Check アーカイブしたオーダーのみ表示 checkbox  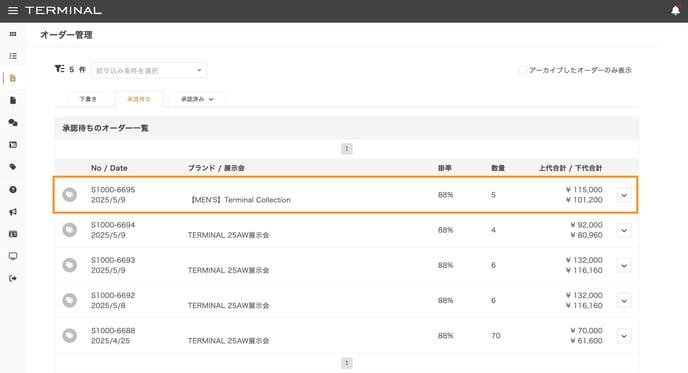tap(523, 70)
